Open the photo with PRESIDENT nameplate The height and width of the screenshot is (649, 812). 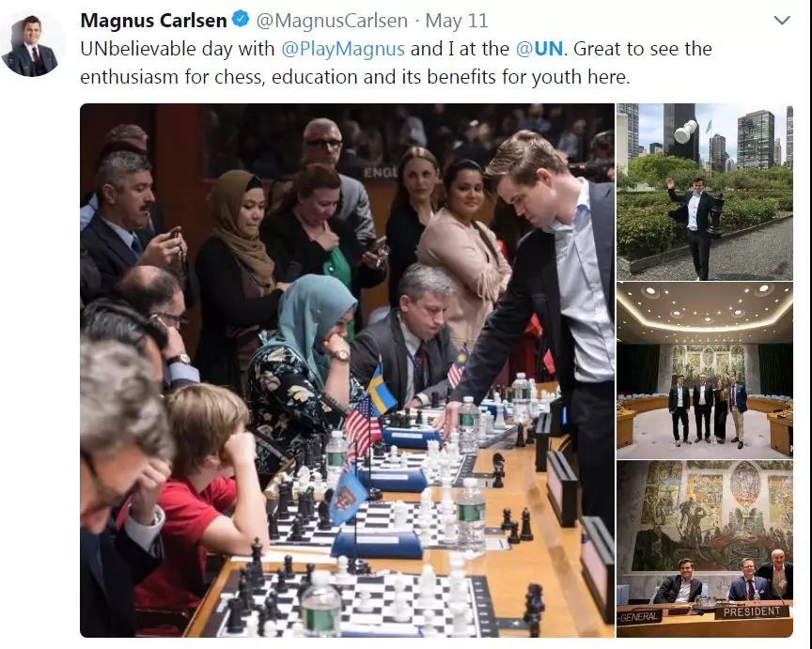pos(704,549)
